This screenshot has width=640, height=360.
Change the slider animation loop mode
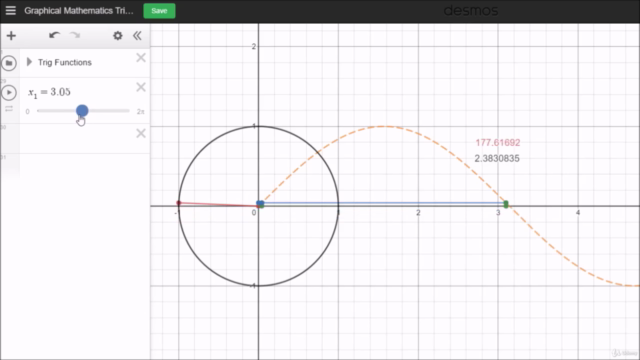tap(9, 109)
